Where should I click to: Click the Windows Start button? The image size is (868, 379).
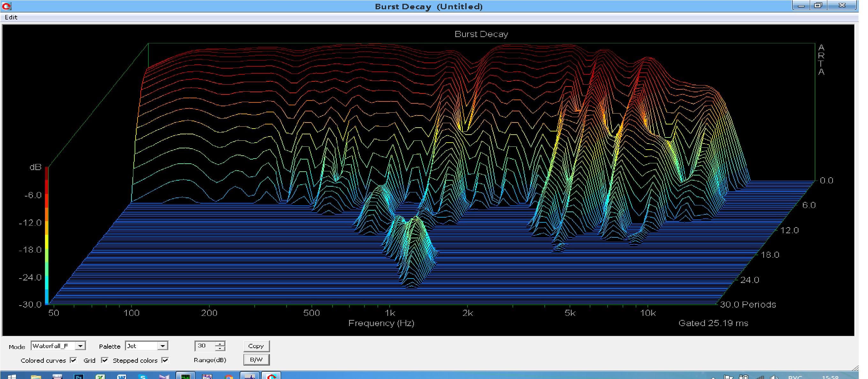(x=12, y=376)
